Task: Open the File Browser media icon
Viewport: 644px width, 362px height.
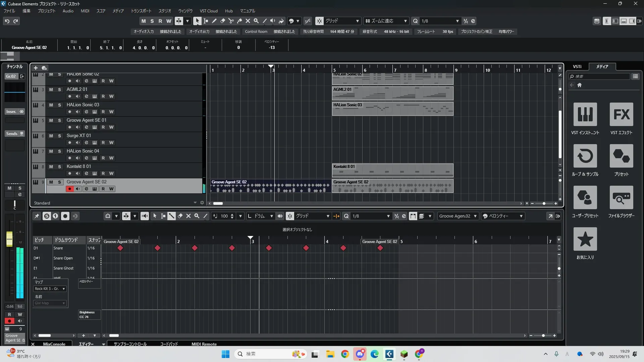Action: pos(621,197)
